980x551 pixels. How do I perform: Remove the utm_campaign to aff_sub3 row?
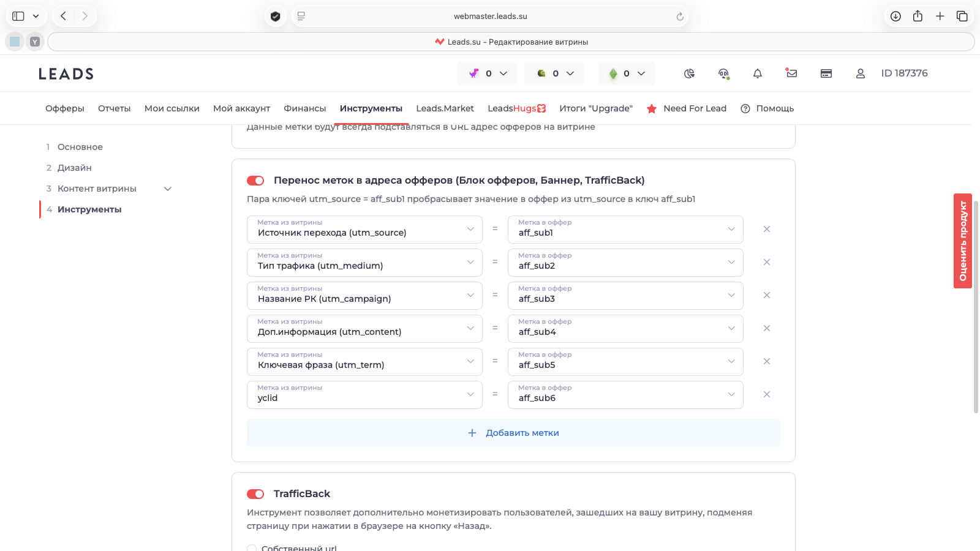(x=766, y=295)
